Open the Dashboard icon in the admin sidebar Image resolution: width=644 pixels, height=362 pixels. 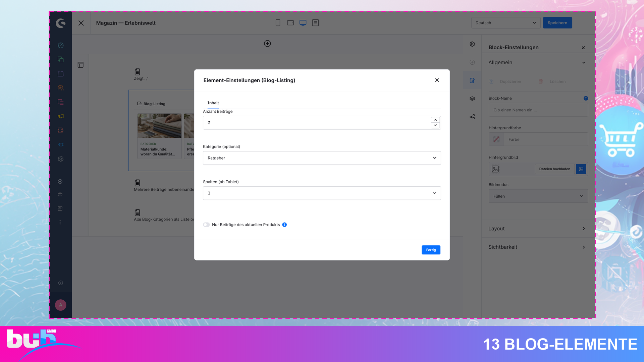tap(60, 45)
